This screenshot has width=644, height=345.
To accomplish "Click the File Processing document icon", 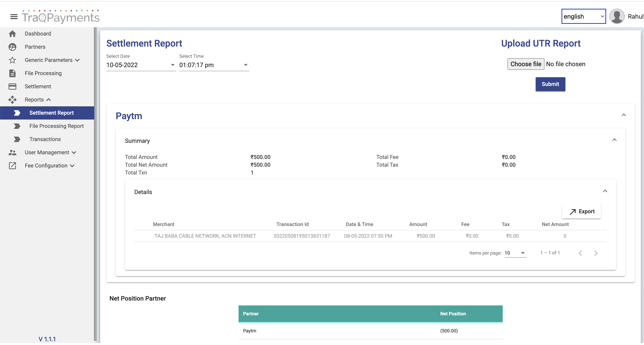I will tap(12, 73).
